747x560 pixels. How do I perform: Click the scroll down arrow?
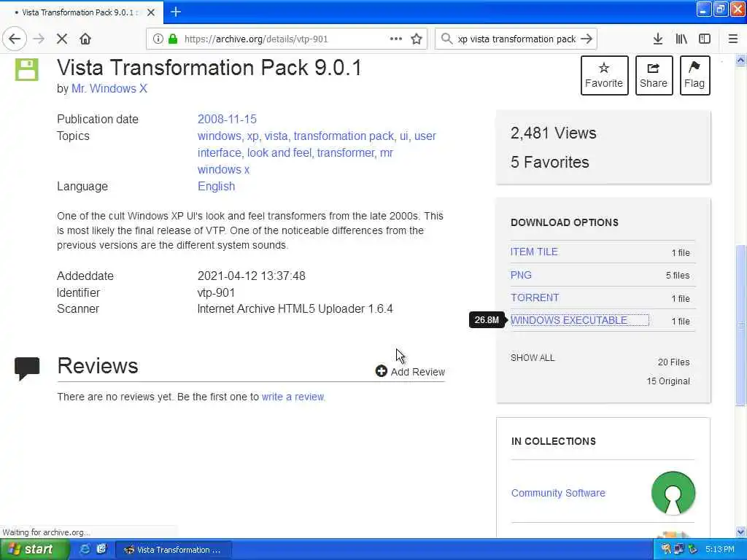click(741, 532)
